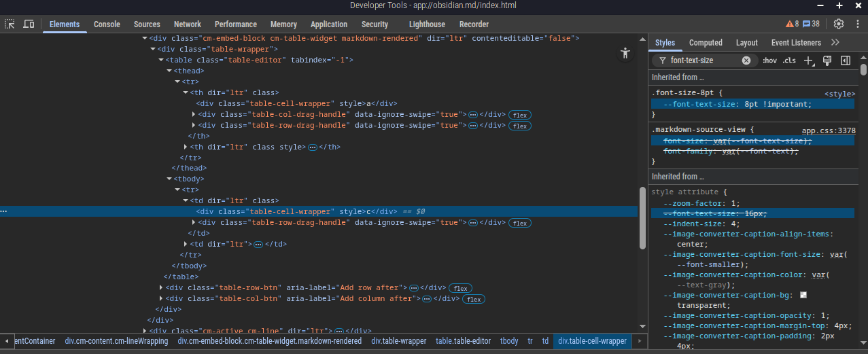The height and width of the screenshot is (354, 868).
Task: Add a new style rule with plus icon
Action: (x=808, y=60)
